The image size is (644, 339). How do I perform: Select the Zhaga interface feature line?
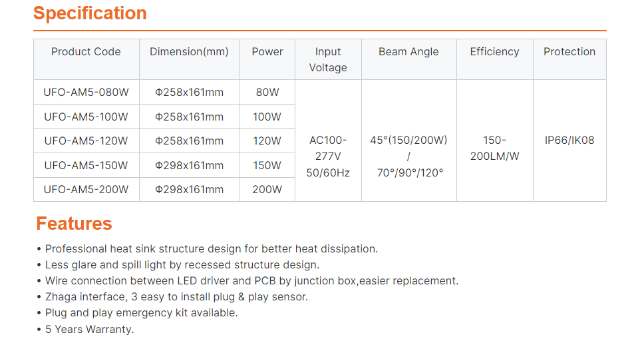tap(176, 297)
